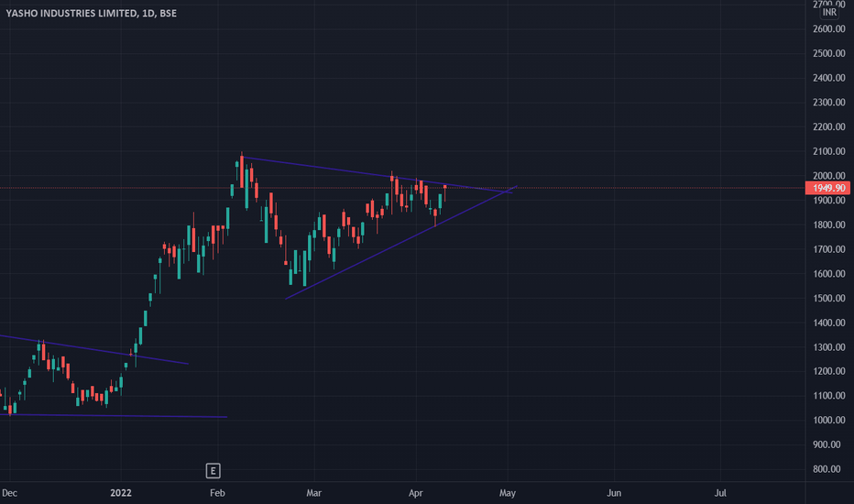
Task: Click the 2100.00 price axis label
Action: point(829,151)
